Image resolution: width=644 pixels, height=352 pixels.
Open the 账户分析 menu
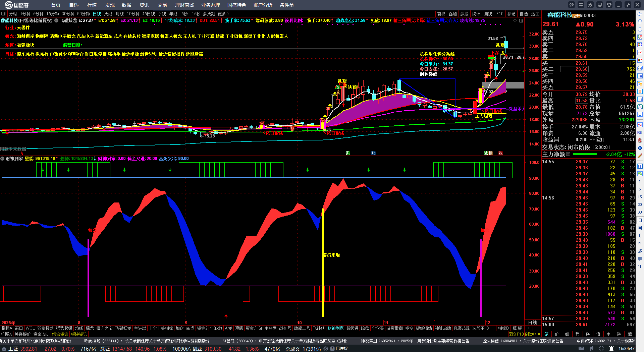(263, 5)
